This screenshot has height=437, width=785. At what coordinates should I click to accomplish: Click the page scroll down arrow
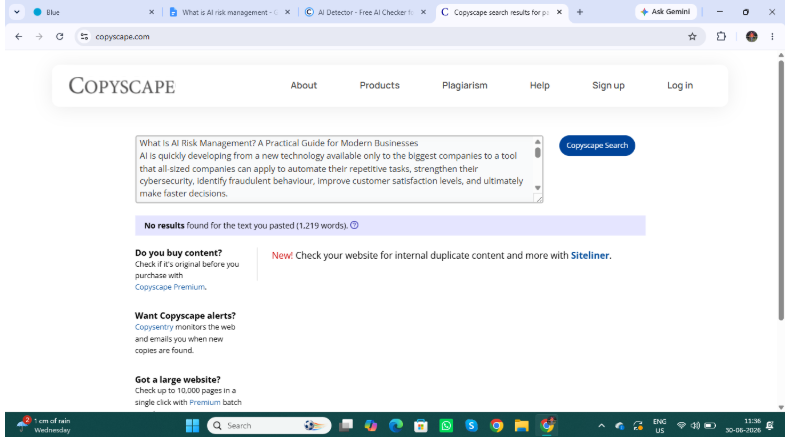(x=781, y=407)
